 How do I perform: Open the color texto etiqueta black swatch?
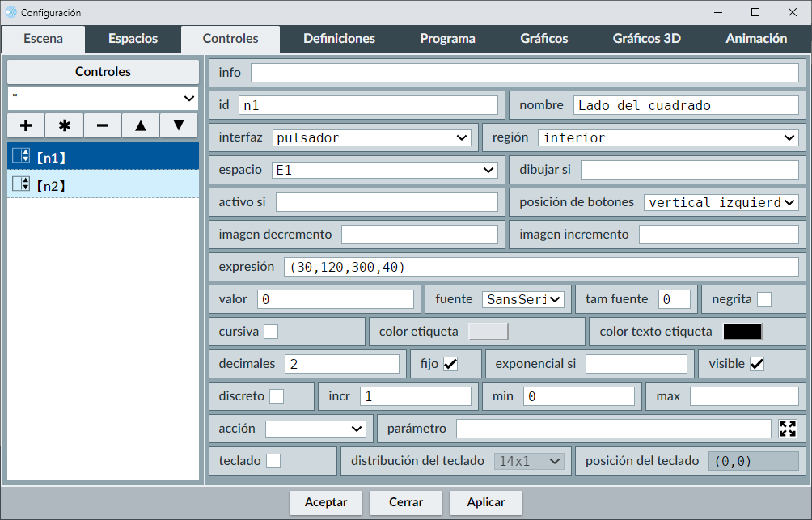click(742, 332)
